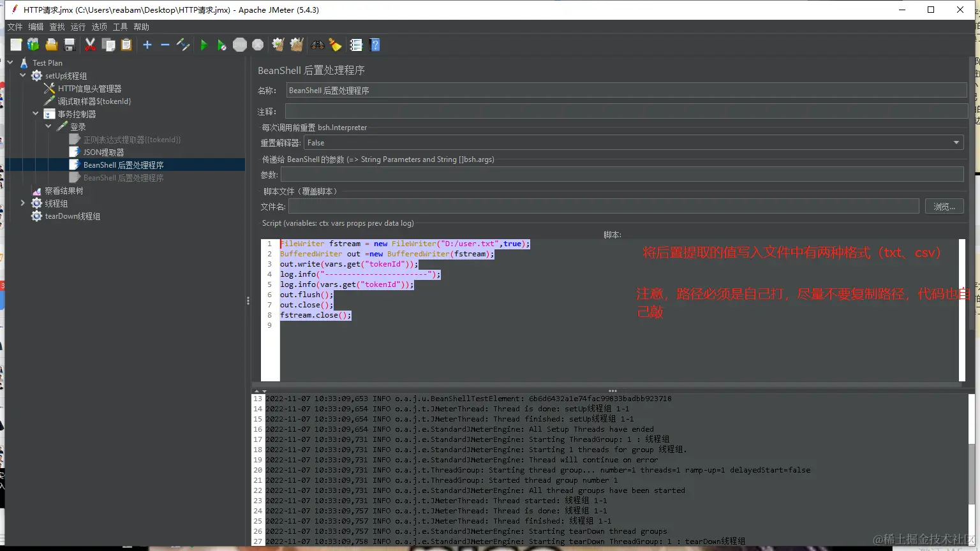Open the Templates toolbar icon
The image size is (980, 551).
pyautogui.click(x=33, y=45)
